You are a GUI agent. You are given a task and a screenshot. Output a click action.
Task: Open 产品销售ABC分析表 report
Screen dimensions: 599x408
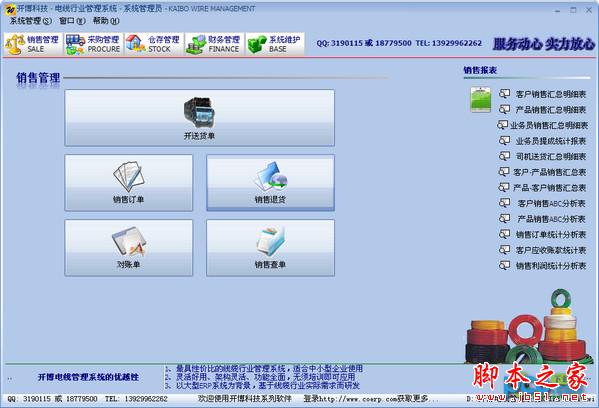551,219
